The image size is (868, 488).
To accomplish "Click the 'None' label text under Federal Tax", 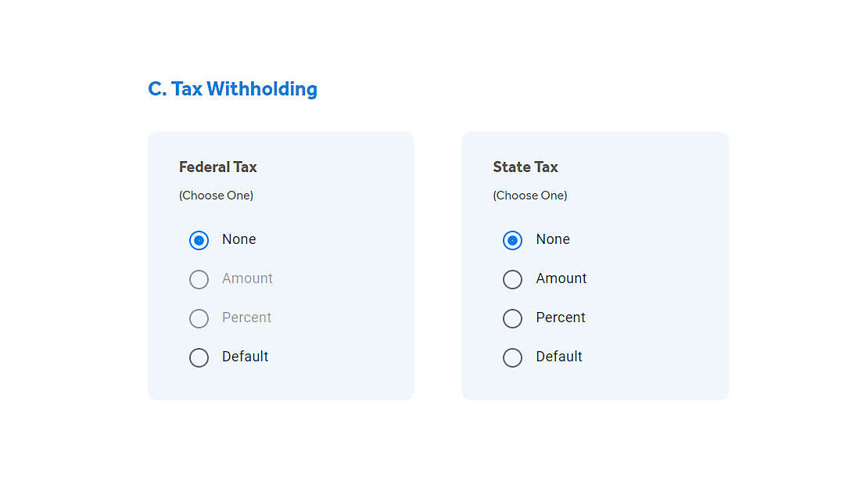I will pos(239,239).
